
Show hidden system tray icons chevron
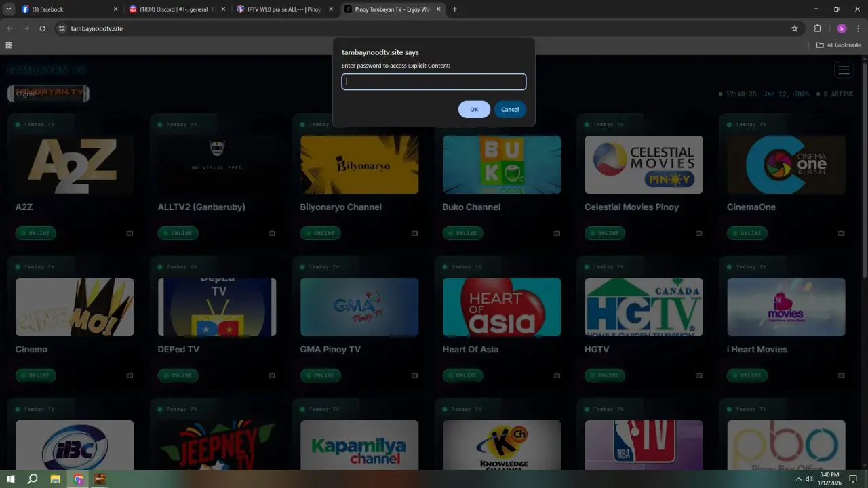(798, 479)
